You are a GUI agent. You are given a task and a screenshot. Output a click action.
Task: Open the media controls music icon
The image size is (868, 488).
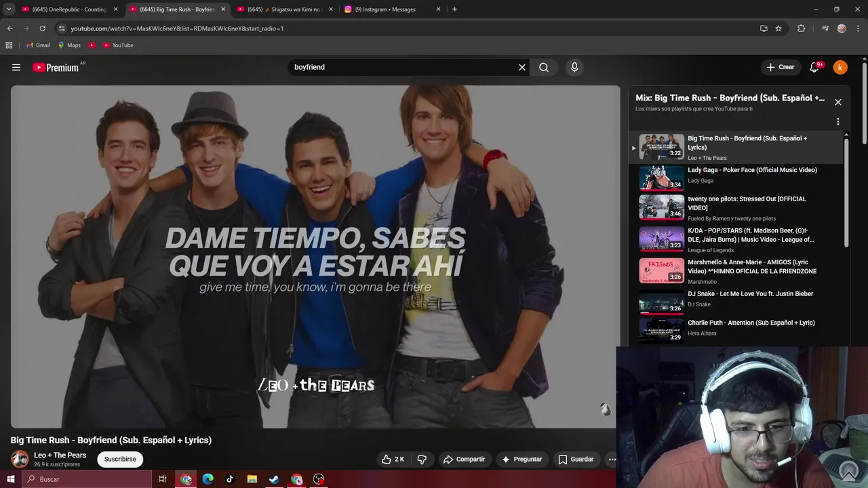point(825,28)
